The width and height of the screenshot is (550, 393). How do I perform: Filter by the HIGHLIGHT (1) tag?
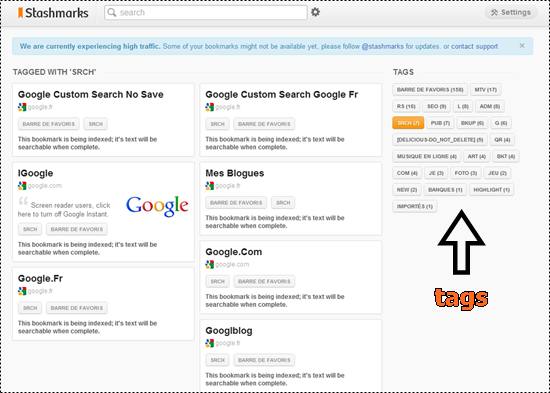[x=492, y=189]
